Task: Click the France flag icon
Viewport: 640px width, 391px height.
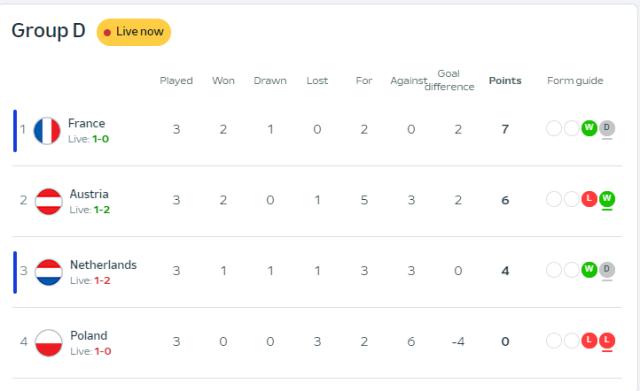Action: pyautogui.click(x=47, y=131)
